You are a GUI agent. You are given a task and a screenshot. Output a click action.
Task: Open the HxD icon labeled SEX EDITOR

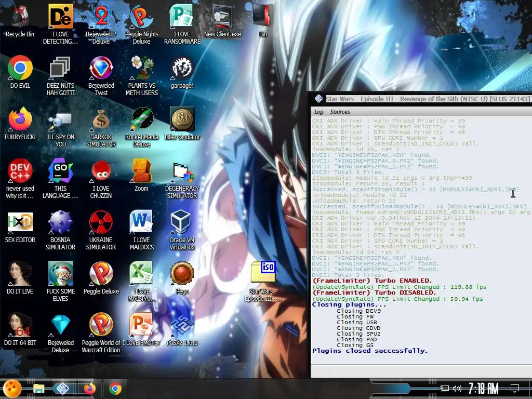tap(20, 227)
